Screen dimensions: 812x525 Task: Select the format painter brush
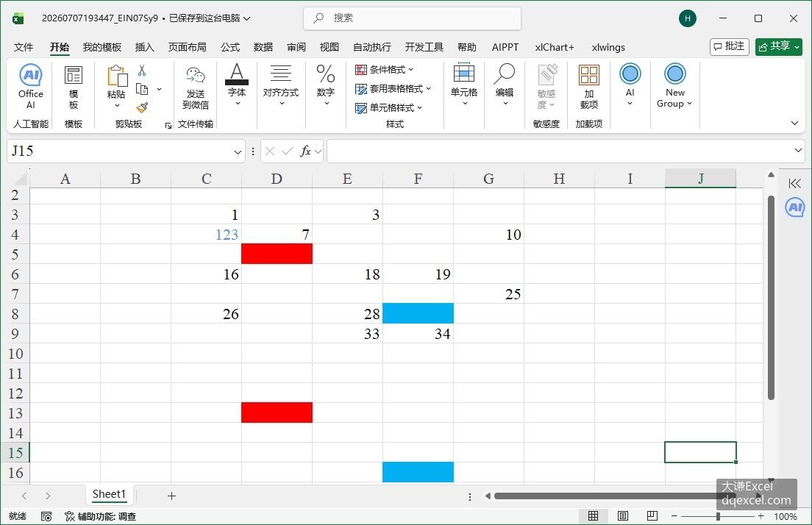(x=142, y=107)
